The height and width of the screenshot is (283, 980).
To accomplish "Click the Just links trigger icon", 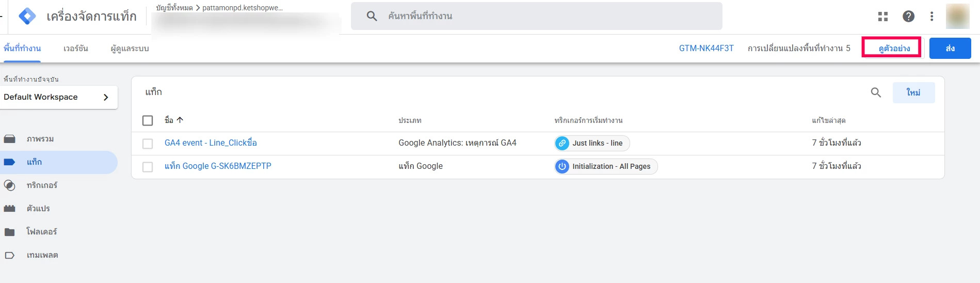I will [x=563, y=143].
